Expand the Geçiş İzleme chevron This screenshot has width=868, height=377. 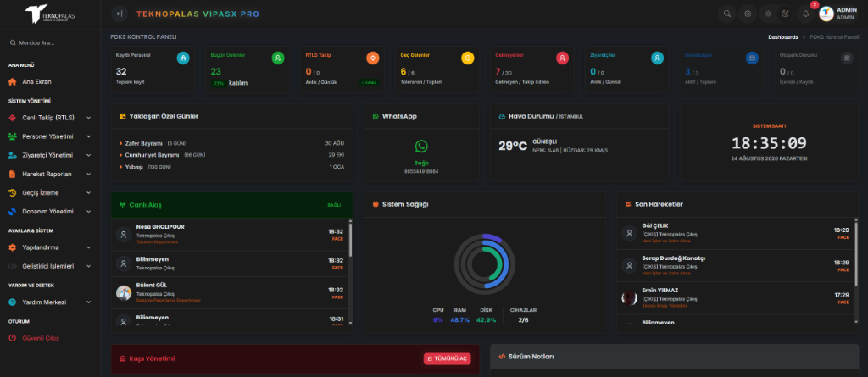(88, 192)
